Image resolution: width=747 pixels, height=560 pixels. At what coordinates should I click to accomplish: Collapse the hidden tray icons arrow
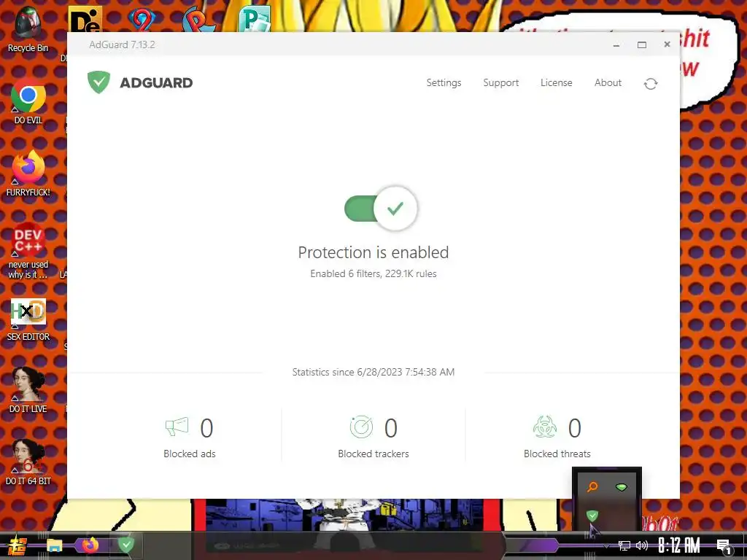pyautogui.click(x=606, y=545)
